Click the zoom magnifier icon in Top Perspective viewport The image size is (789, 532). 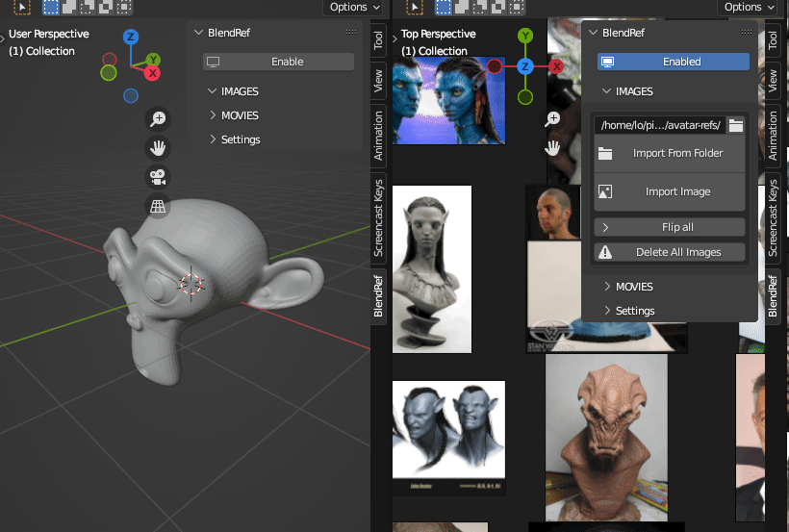(x=552, y=118)
